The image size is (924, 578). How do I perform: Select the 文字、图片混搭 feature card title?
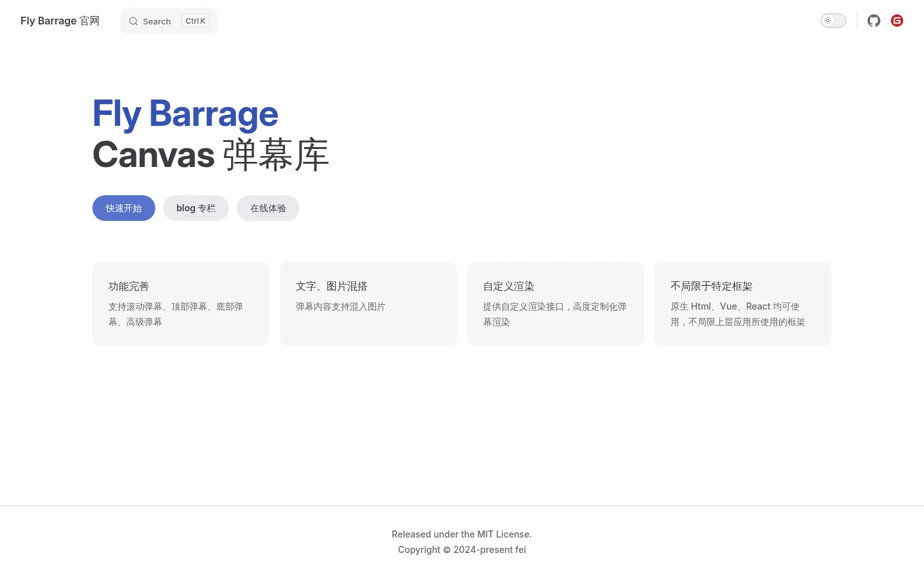pos(332,286)
